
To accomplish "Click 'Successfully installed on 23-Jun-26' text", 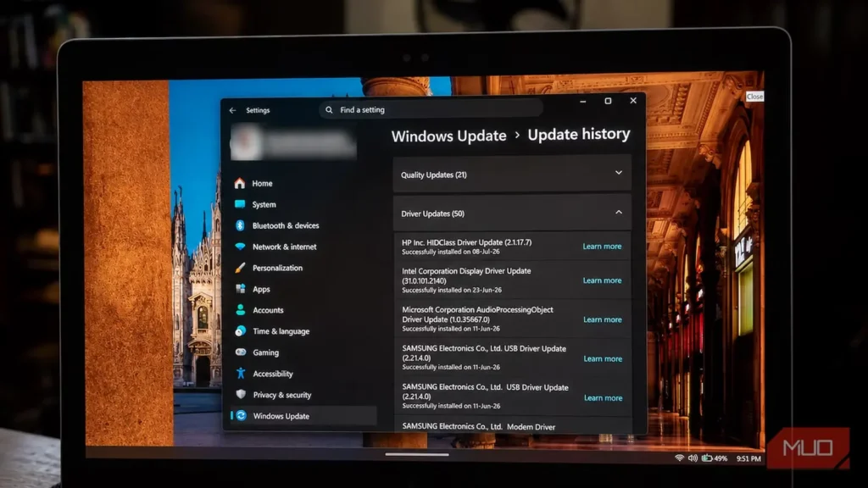I will tap(452, 290).
